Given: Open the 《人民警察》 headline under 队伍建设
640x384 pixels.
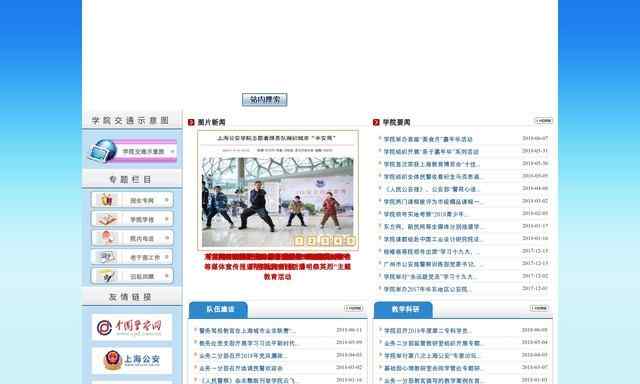Looking at the screenshot, I should [248, 380].
